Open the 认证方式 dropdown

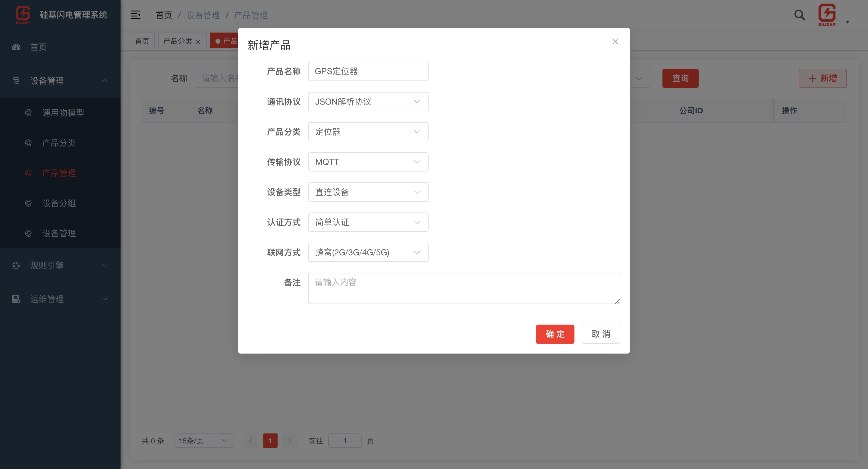coord(368,222)
